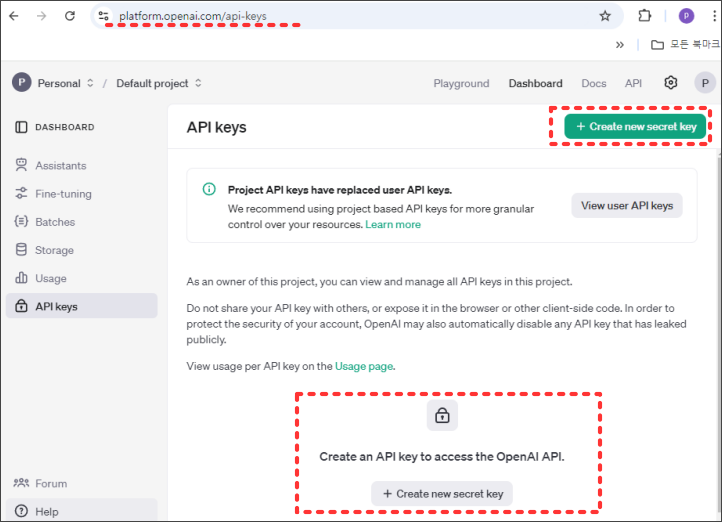722x522 pixels.
Task: Go back with the browser back arrow
Action: coord(14,16)
